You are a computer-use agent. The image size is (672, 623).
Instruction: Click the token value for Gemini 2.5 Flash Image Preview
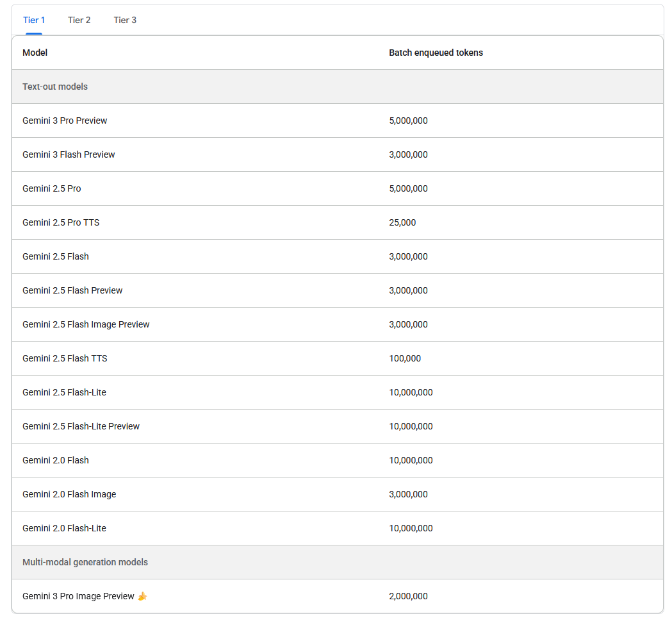[x=409, y=324]
